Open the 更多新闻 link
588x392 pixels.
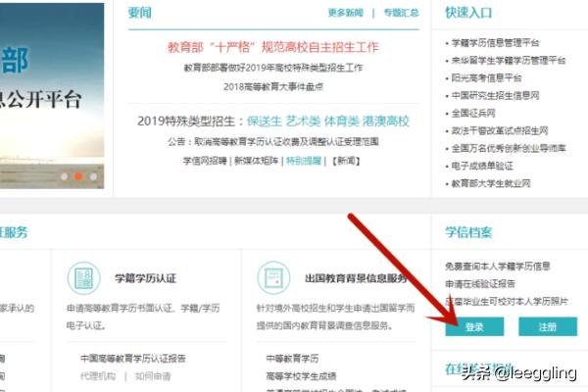(345, 13)
